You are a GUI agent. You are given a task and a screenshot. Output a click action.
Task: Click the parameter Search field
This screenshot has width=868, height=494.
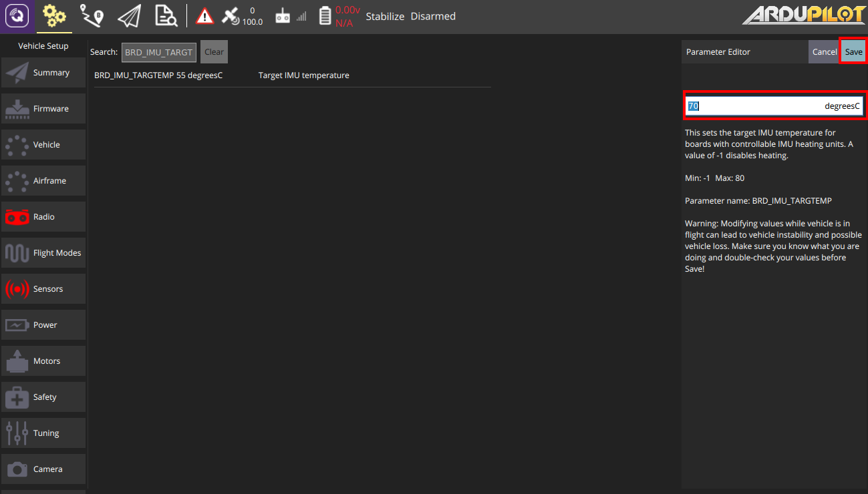point(159,52)
